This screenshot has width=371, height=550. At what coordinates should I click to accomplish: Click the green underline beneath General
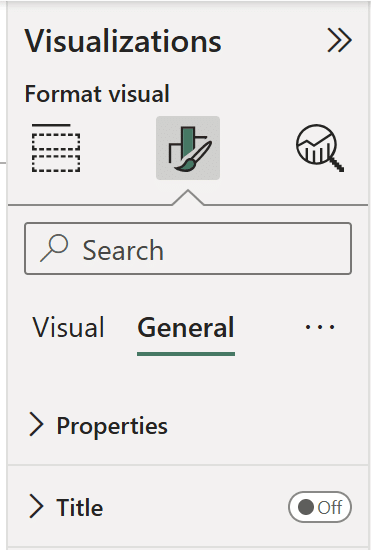[x=186, y=354]
